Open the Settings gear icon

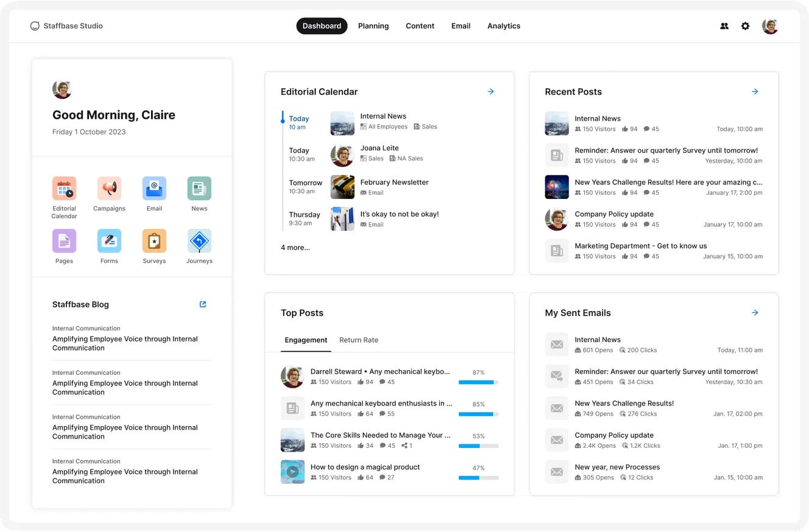click(745, 26)
